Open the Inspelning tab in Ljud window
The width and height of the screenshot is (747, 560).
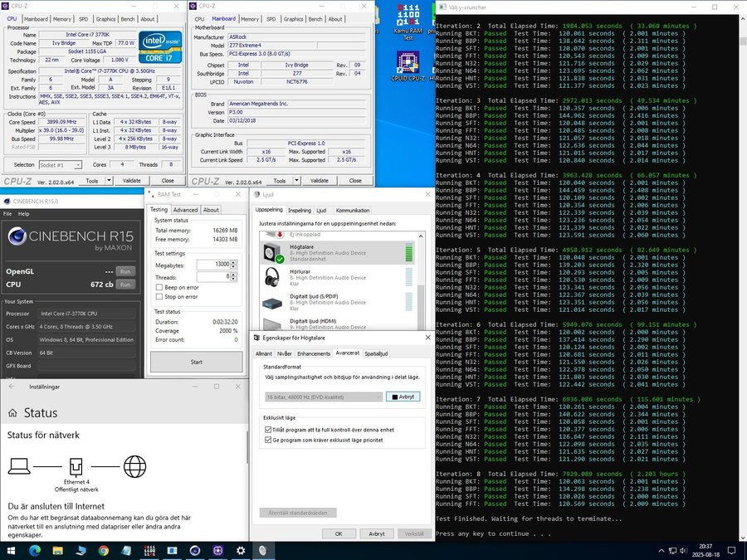(x=299, y=211)
